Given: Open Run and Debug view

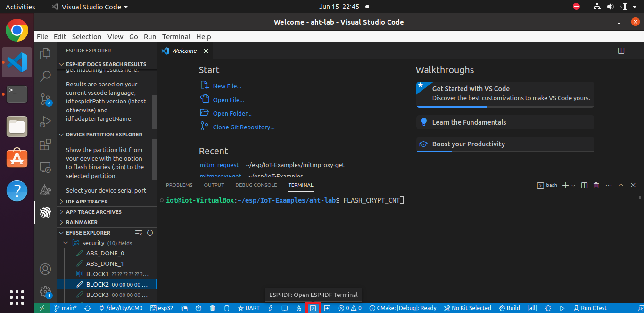Looking at the screenshot, I should [x=45, y=122].
